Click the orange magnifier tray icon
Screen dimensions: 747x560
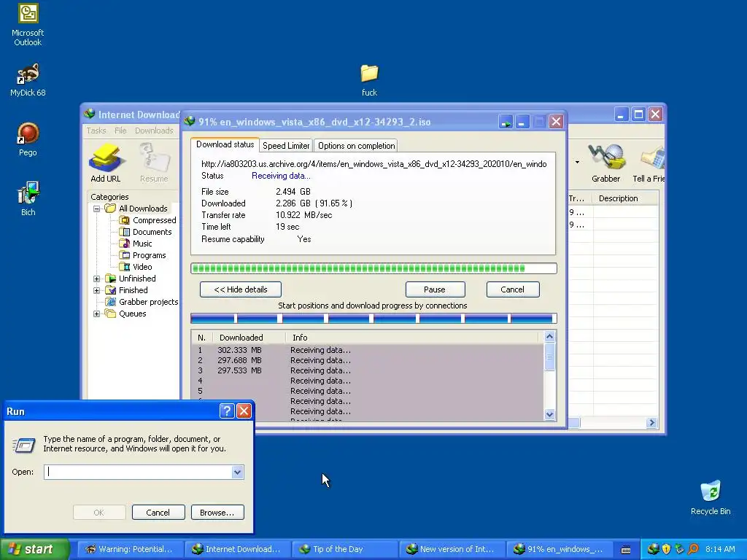693,549
